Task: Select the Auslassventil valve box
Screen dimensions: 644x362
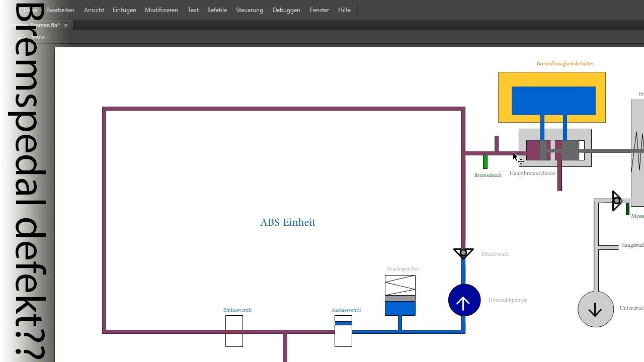Action: pyautogui.click(x=344, y=331)
